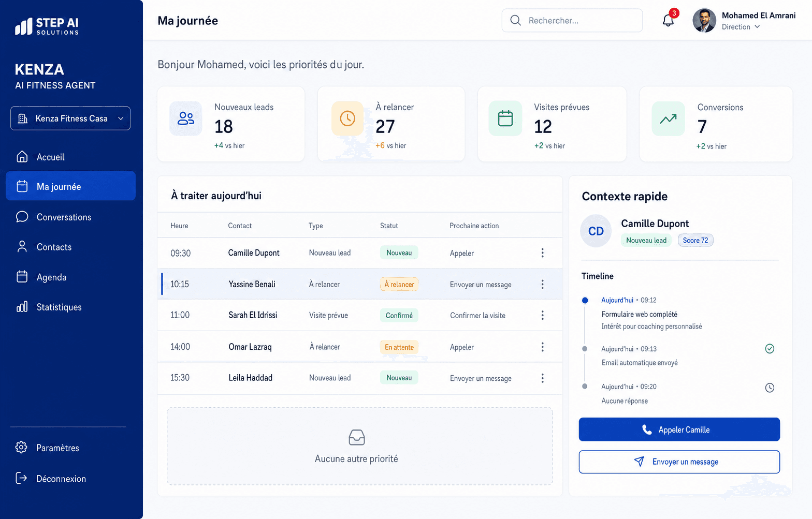Click Sarah El Idrissi's Confirmé status badge
This screenshot has height=519, width=812.
(x=399, y=315)
